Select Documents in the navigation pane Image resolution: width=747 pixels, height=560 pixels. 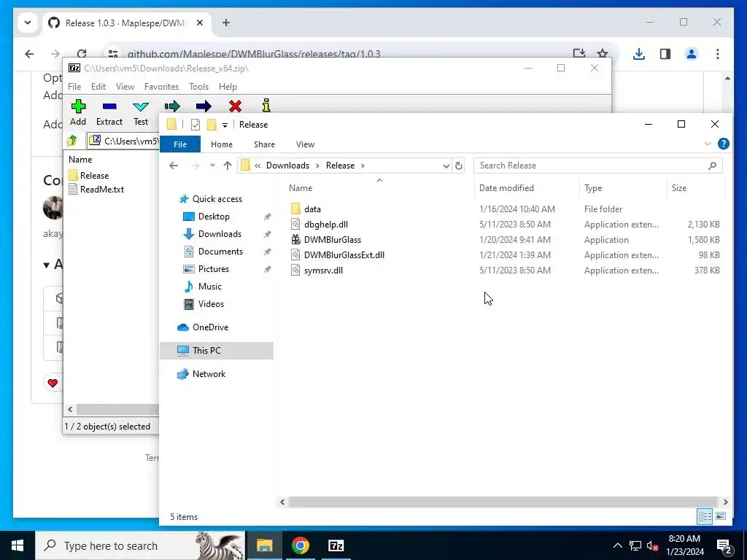(x=220, y=252)
